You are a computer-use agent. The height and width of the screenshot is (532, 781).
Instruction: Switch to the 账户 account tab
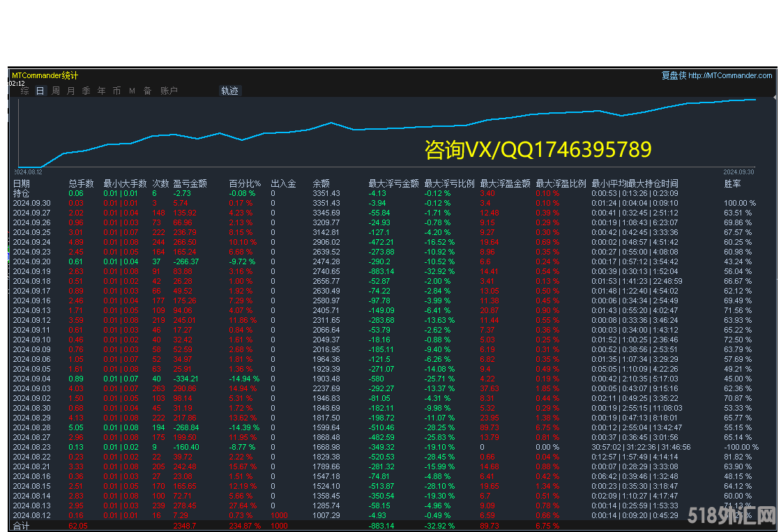(169, 91)
